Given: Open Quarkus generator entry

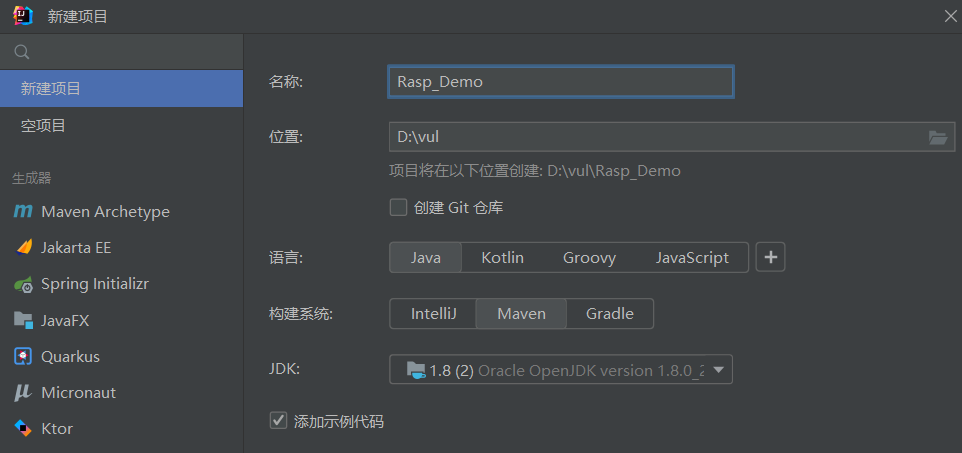Looking at the screenshot, I should [121, 357].
